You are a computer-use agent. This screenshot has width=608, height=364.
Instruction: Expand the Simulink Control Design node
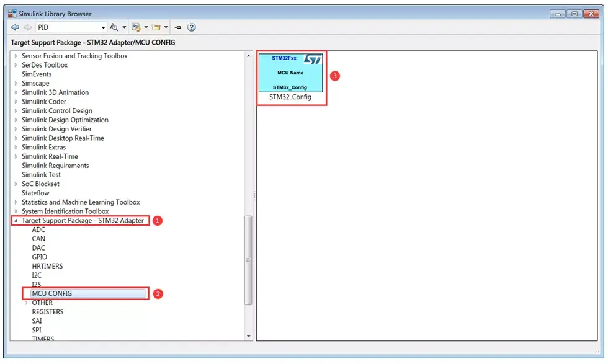16,111
